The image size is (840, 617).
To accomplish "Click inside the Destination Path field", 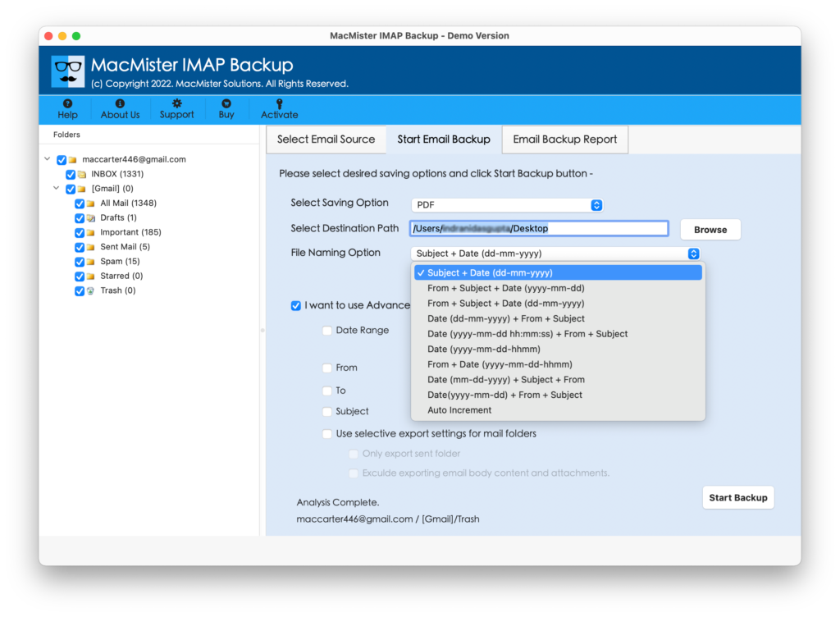I will 537,228.
